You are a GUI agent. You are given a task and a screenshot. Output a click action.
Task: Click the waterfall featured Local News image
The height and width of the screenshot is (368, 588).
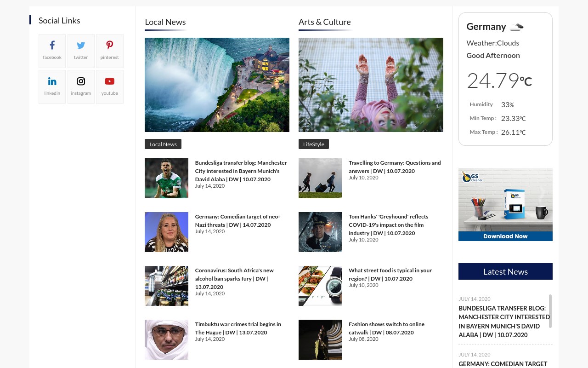click(x=217, y=85)
